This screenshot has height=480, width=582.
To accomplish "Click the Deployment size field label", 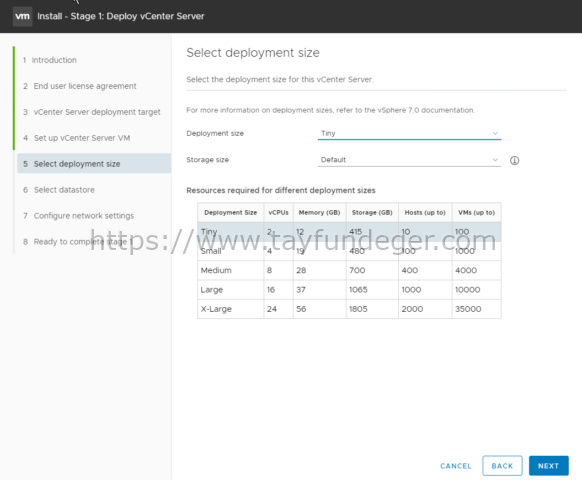I will (x=215, y=133).
